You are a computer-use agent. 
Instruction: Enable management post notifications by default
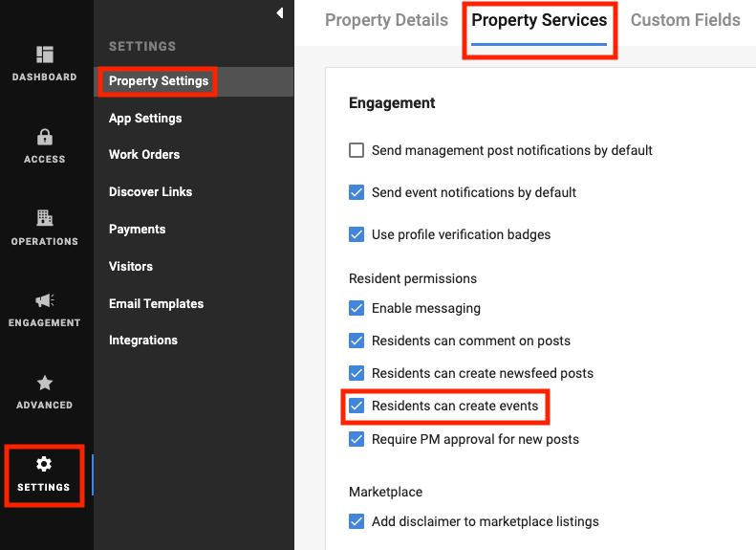pyautogui.click(x=356, y=150)
